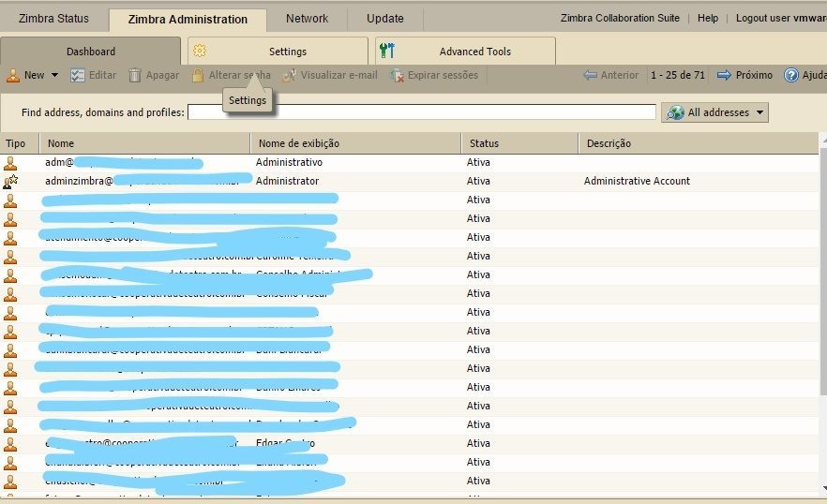Click the Apagar toolbar button label

(162, 75)
